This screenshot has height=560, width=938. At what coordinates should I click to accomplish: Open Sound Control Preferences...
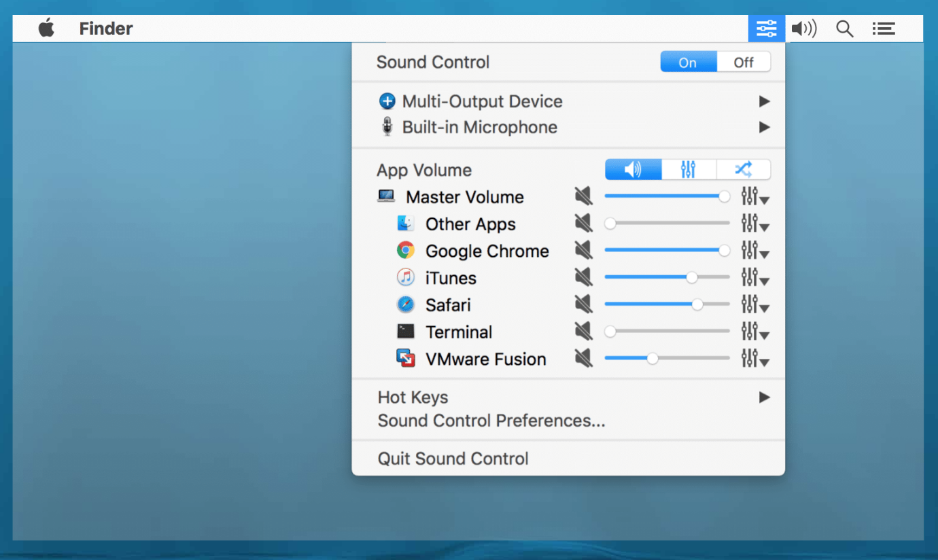point(491,421)
